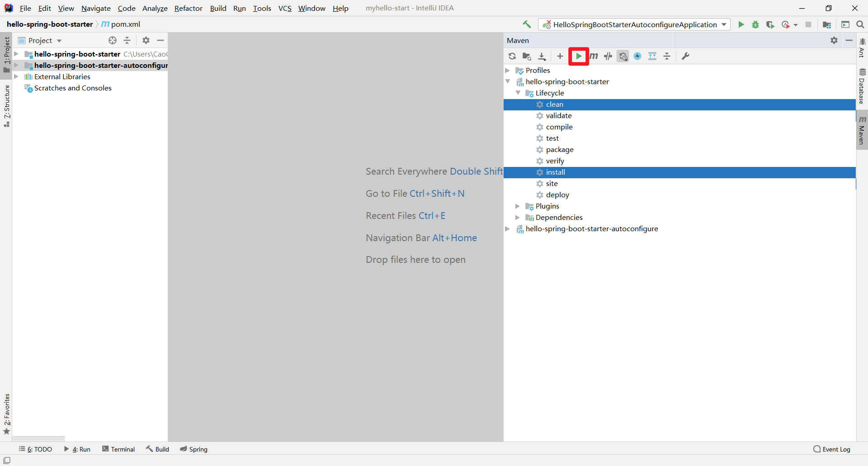Open the Spring tool window tab
The width and height of the screenshot is (868, 466).
pos(193,449)
